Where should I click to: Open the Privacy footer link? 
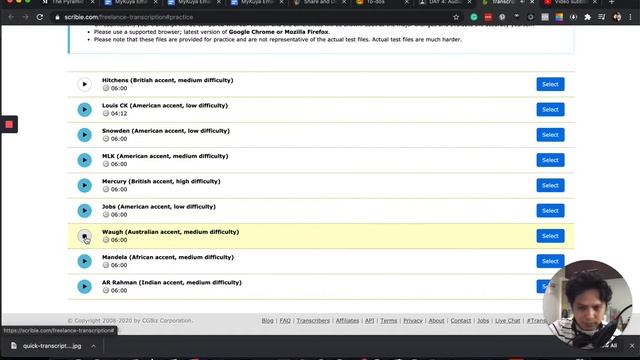pyautogui.click(x=413, y=320)
